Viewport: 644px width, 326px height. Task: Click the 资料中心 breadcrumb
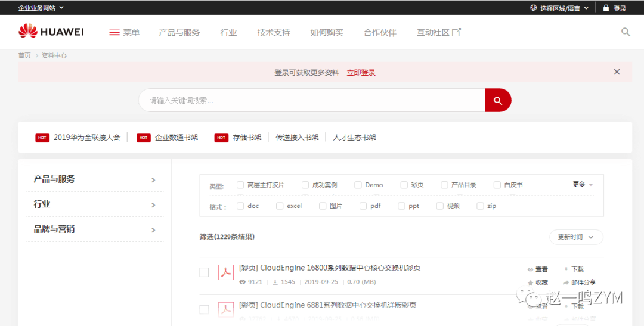[54, 55]
